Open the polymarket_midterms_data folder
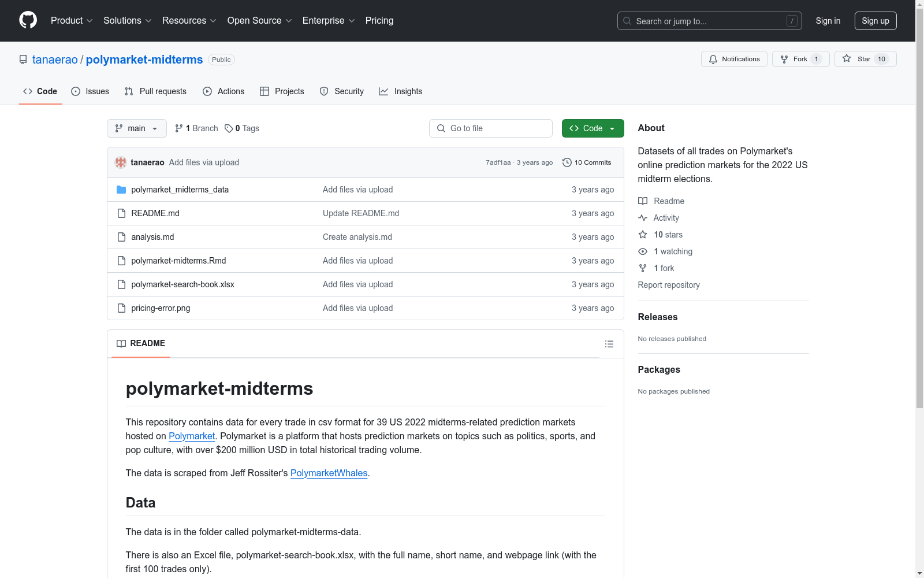The width and height of the screenshot is (924, 578). [x=180, y=190]
